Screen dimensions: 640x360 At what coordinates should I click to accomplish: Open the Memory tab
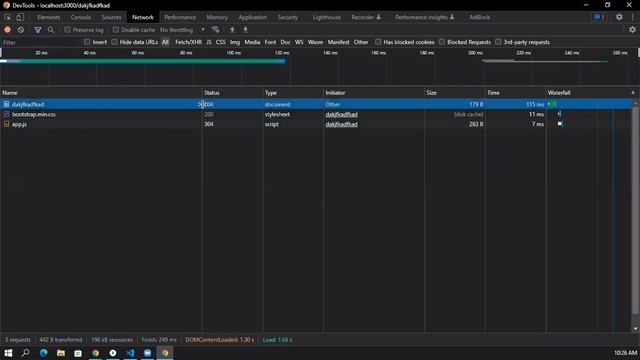217,17
